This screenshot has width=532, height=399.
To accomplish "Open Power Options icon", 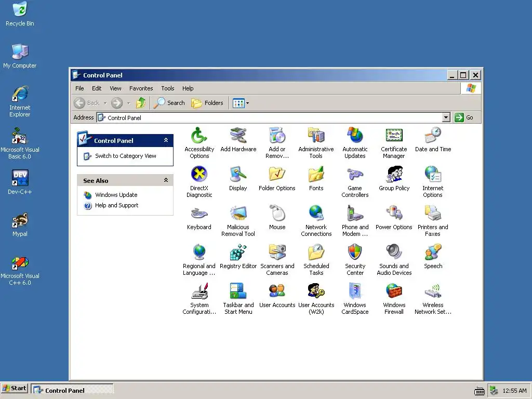I will point(394,214).
